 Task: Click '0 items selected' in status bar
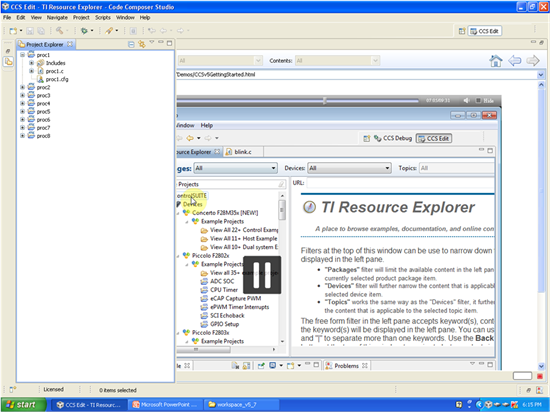118,390
